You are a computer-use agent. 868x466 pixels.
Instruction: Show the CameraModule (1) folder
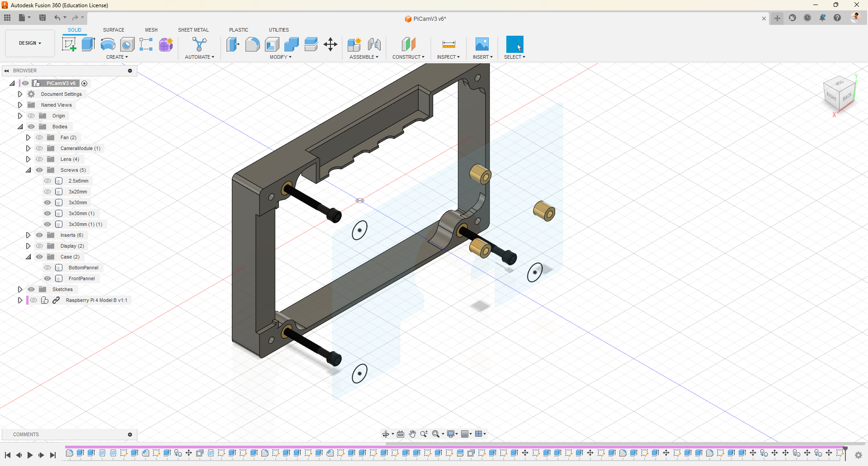[39, 148]
